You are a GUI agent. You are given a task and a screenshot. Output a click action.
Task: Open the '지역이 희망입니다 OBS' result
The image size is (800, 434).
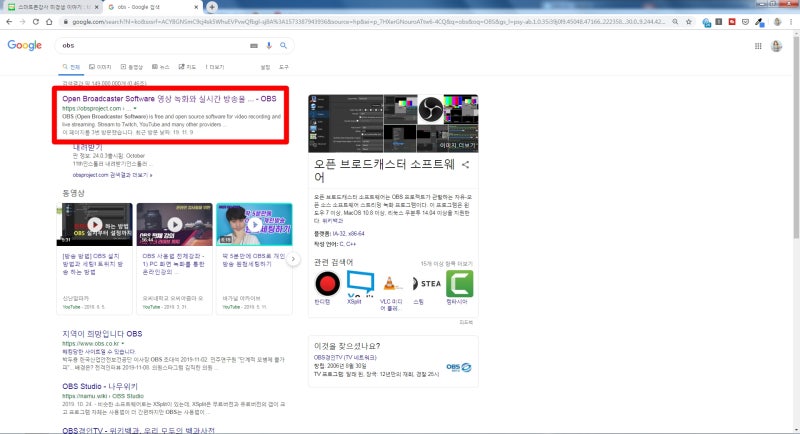point(102,334)
